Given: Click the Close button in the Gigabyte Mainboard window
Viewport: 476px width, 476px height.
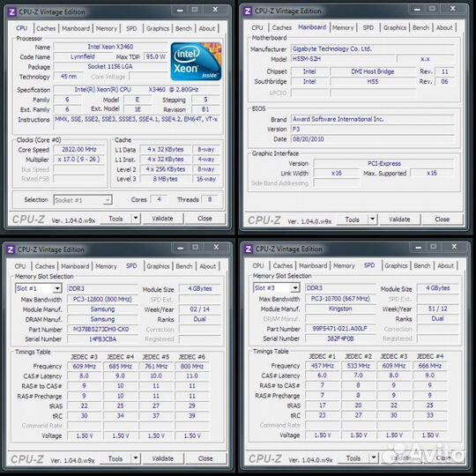Looking at the screenshot, I should coord(442,219).
